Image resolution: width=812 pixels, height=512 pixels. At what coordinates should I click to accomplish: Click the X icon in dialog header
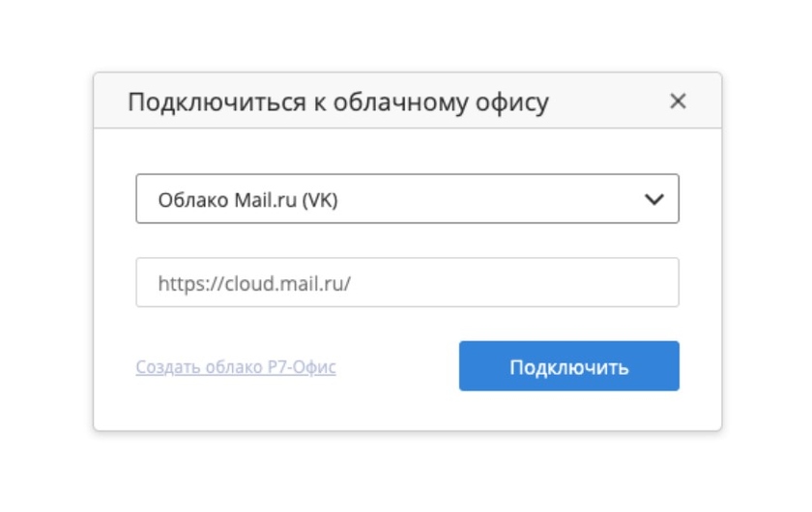[x=678, y=101]
